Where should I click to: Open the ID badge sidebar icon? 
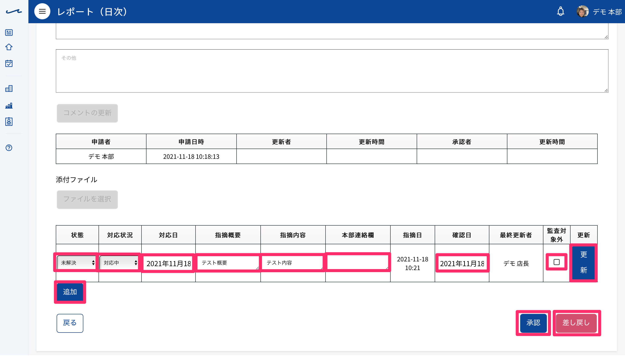9,121
